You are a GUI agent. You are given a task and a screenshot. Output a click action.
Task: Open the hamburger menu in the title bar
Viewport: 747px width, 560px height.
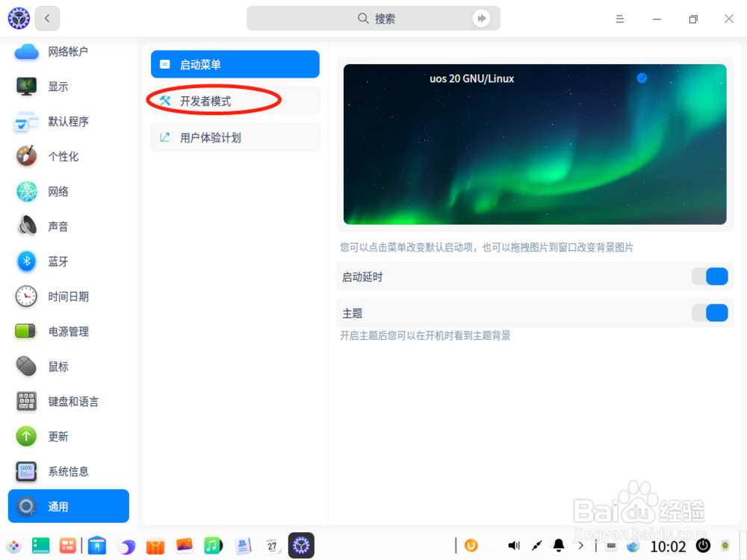(x=620, y=19)
